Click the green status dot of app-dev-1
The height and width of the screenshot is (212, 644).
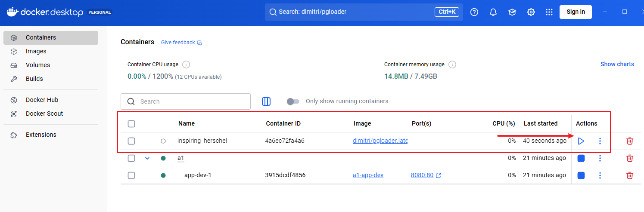click(163, 175)
